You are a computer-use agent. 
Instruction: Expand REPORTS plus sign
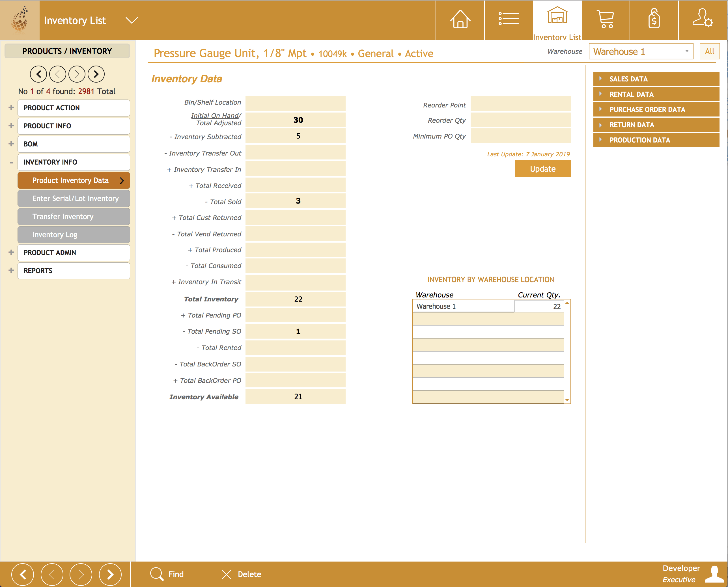pyautogui.click(x=11, y=270)
